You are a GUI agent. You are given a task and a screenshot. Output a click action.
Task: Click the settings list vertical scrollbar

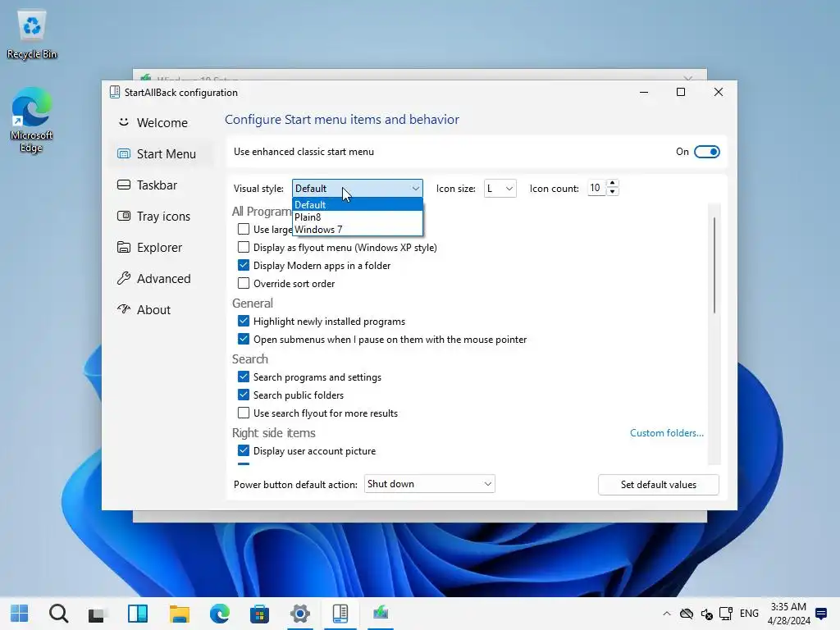coord(714,265)
